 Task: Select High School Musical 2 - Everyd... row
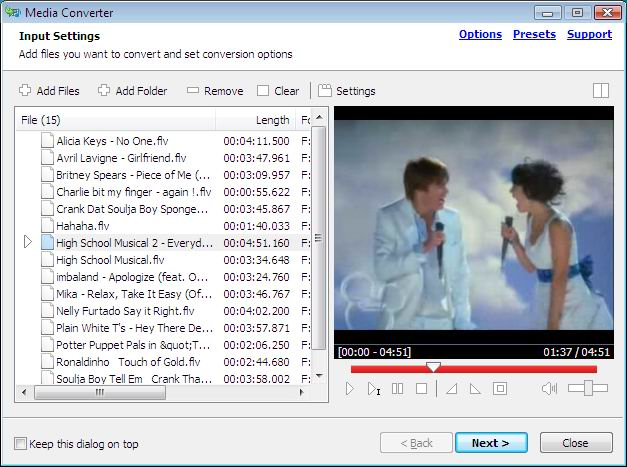coord(163,243)
